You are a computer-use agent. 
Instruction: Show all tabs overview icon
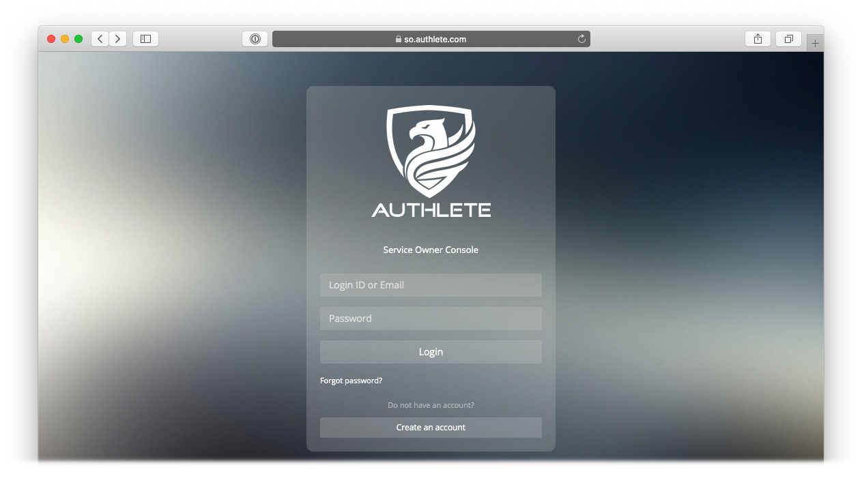788,39
